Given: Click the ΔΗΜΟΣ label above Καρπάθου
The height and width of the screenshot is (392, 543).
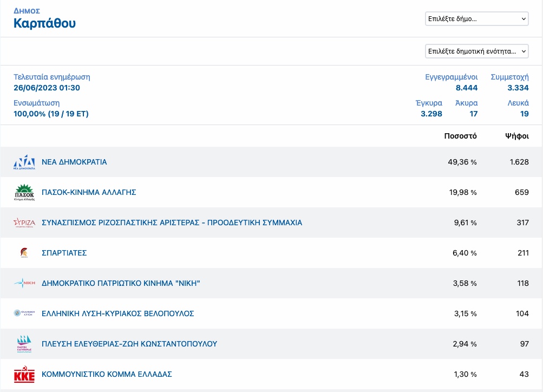Looking at the screenshot, I should (x=27, y=11).
